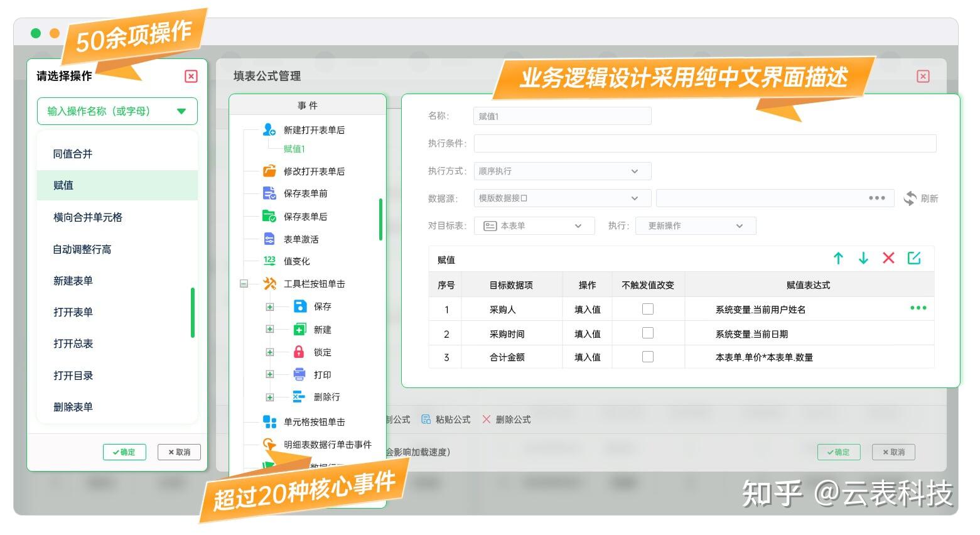The image size is (980, 535).
Task: Click the 表单激活 event icon
Action: [269, 239]
